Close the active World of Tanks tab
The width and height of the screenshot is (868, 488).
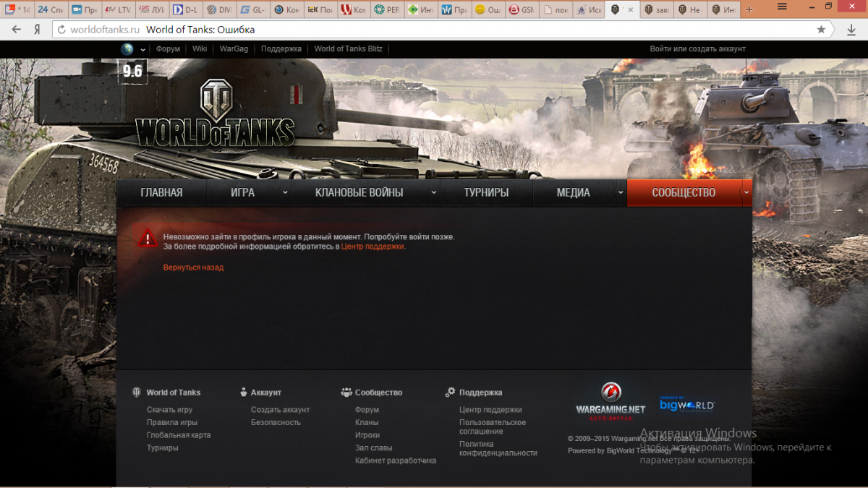pyautogui.click(x=631, y=10)
